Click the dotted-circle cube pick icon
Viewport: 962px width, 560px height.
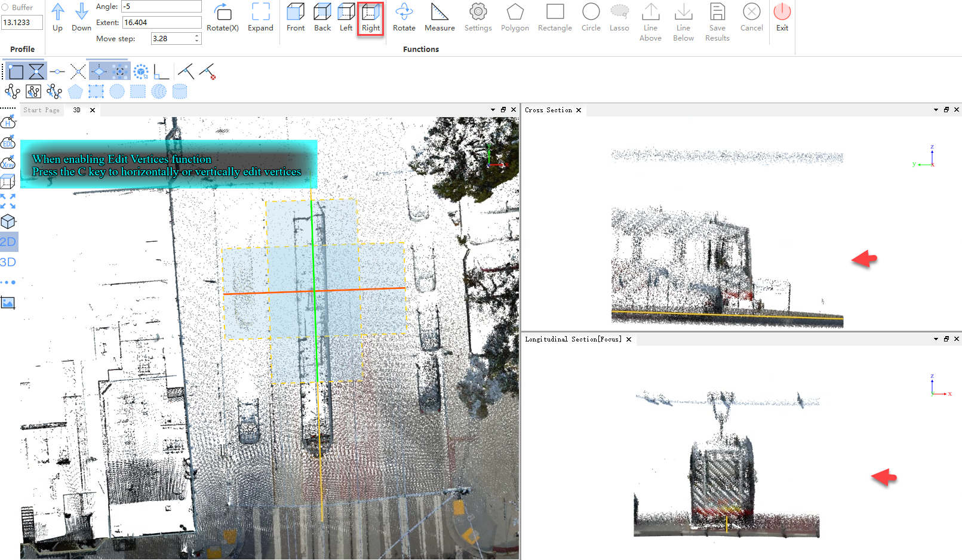tap(141, 72)
